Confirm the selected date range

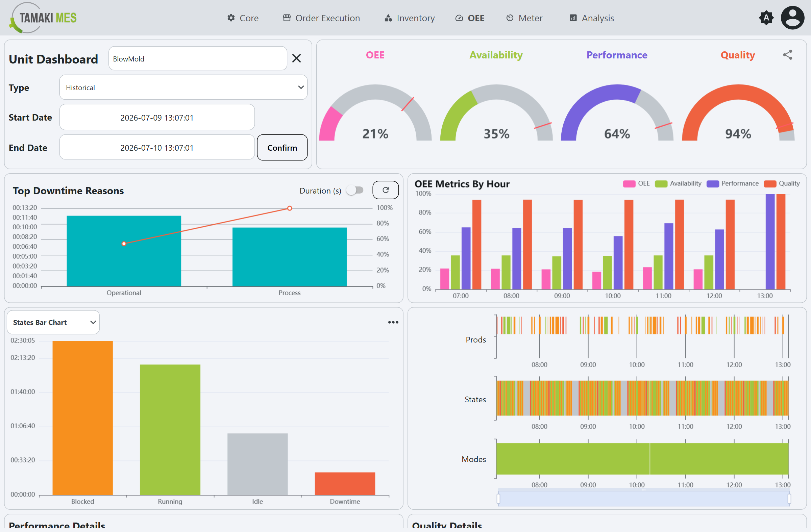282,148
